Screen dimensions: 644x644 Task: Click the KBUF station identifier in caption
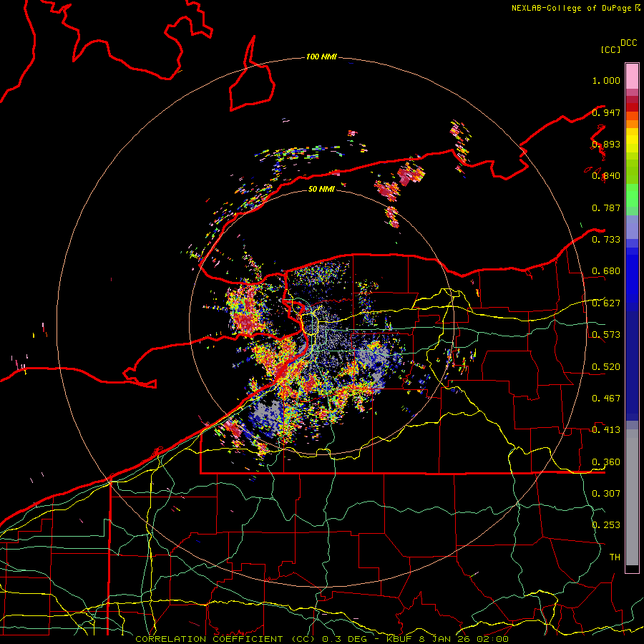pyautogui.click(x=399, y=639)
